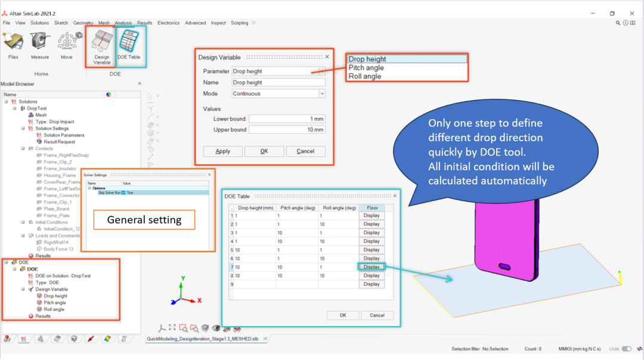Click the Lower bound value field
The width and height of the screenshot is (644, 360).
(287, 119)
